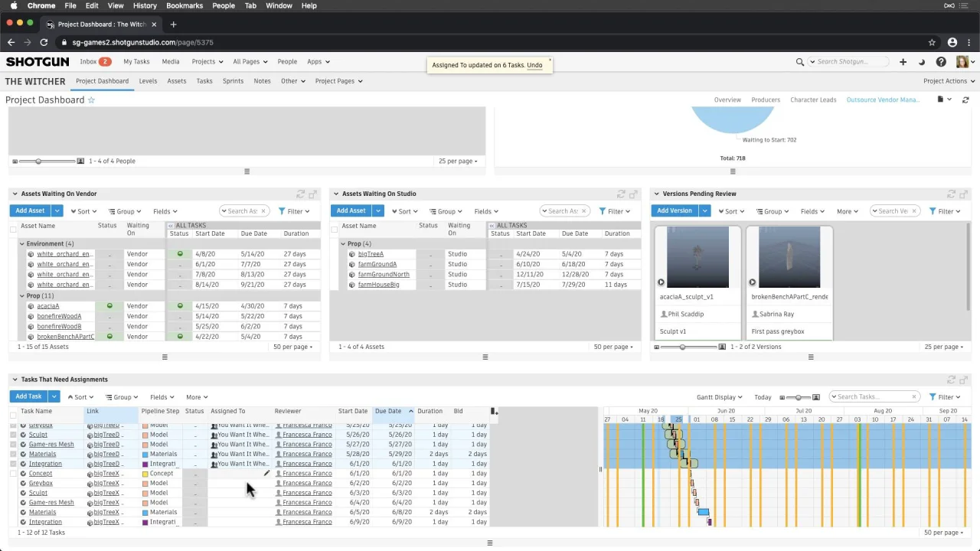The image size is (980, 551).
Task: Check the Concept task row checkbox
Action: point(13,474)
